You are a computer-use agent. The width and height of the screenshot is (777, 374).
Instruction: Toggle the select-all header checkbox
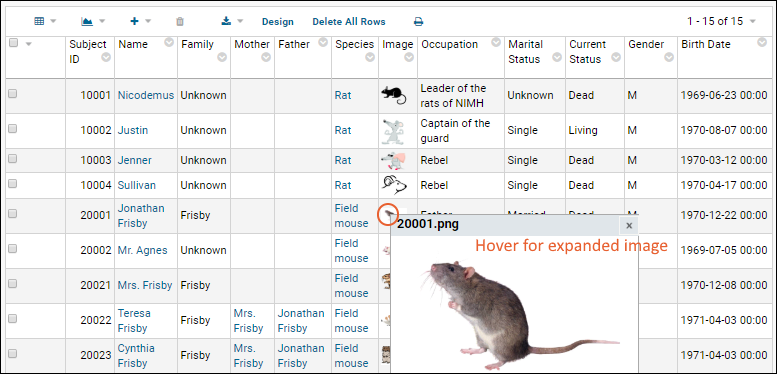13,43
